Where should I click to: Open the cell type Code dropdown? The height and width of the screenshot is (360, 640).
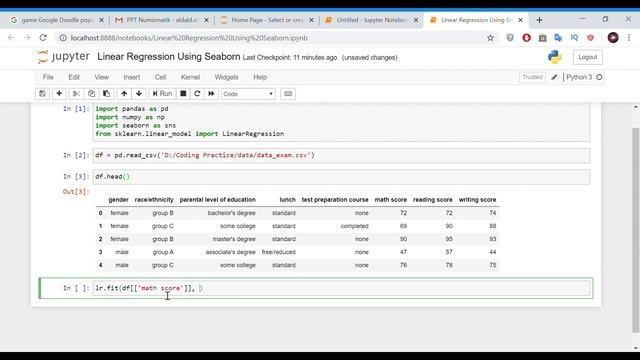248,94
